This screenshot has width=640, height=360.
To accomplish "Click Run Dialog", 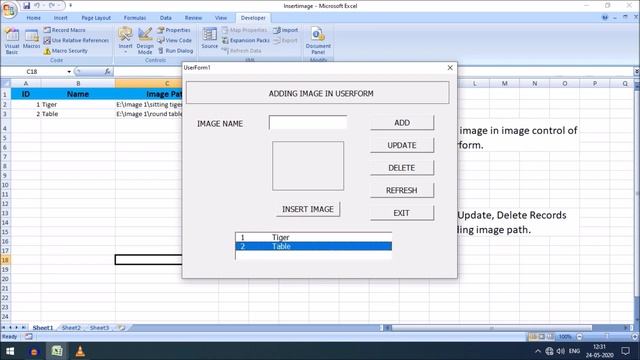I will click(x=175, y=51).
